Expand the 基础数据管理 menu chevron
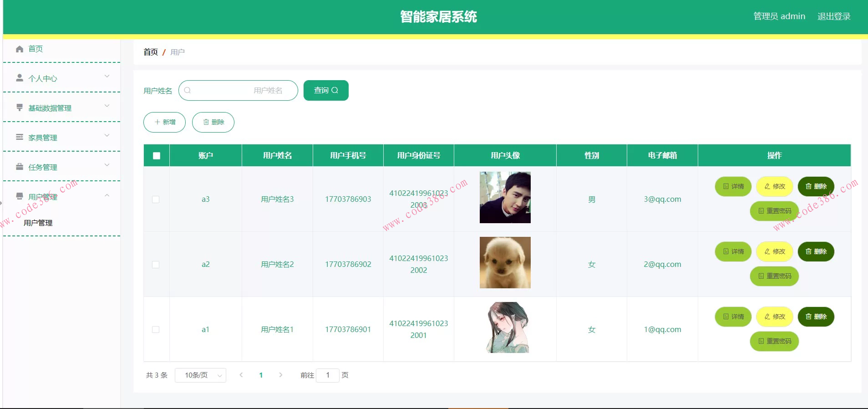 (x=107, y=106)
